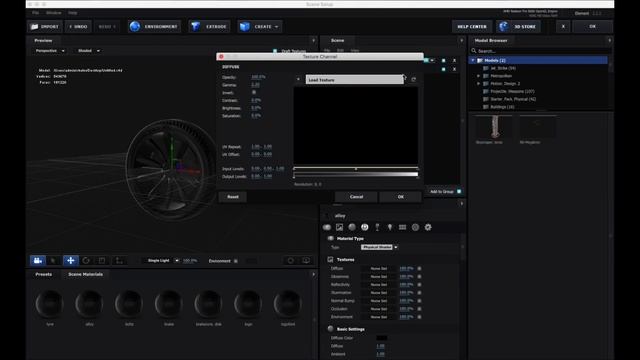Activate the move gizmo tool
640x360 pixels.
(71, 260)
